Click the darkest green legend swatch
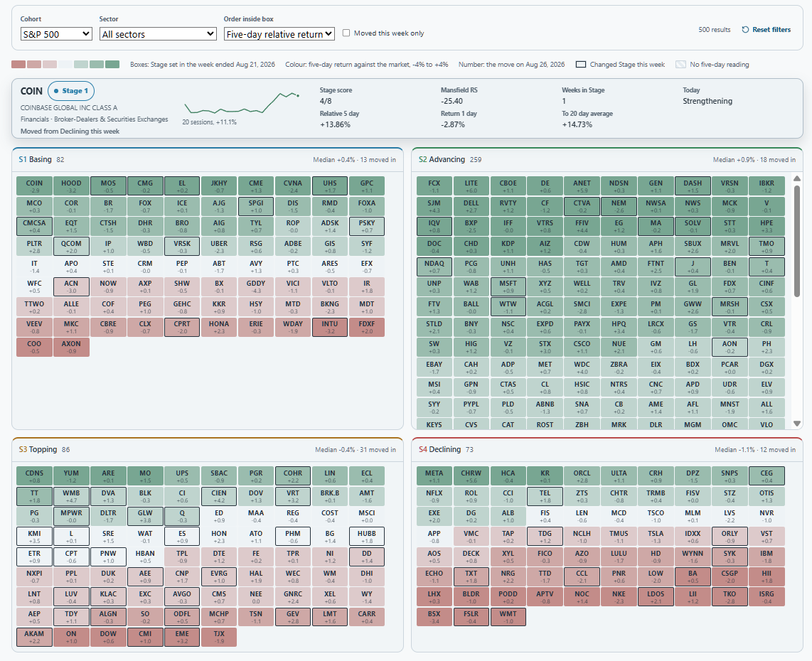The height and width of the screenshot is (661, 812). coord(112,64)
